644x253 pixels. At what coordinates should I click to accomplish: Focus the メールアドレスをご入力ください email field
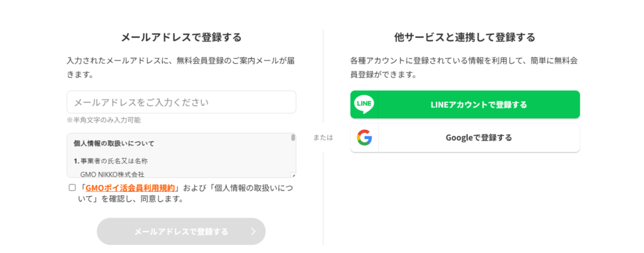pyautogui.click(x=181, y=102)
